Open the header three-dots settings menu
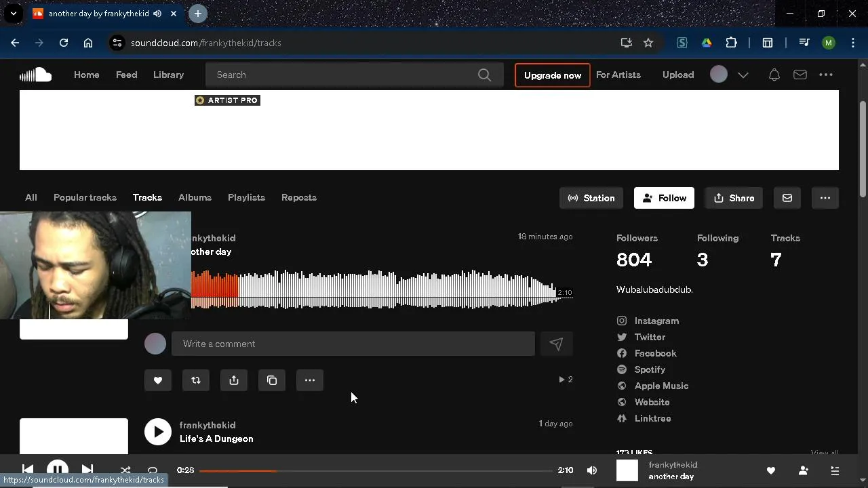The image size is (868, 488). [826, 75]
